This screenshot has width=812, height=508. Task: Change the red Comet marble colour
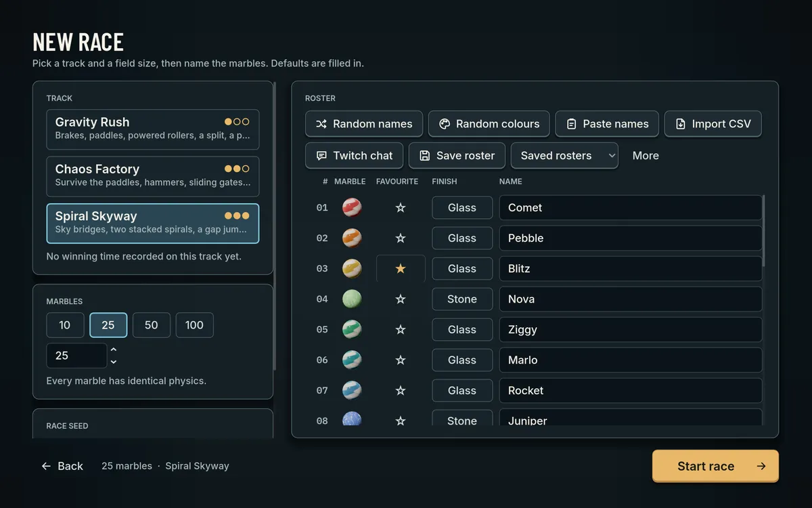point(352,208)
